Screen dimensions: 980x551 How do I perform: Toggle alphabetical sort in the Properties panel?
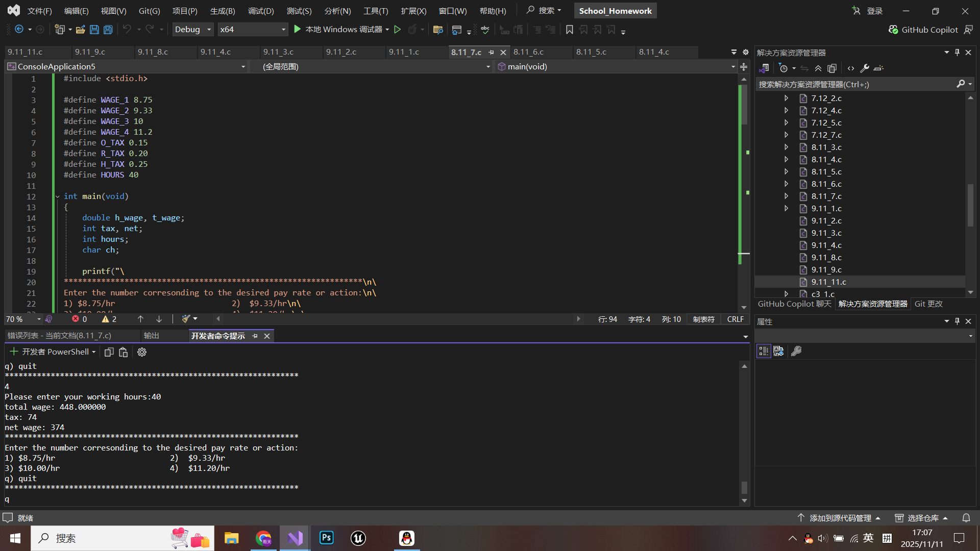[778, 351]
